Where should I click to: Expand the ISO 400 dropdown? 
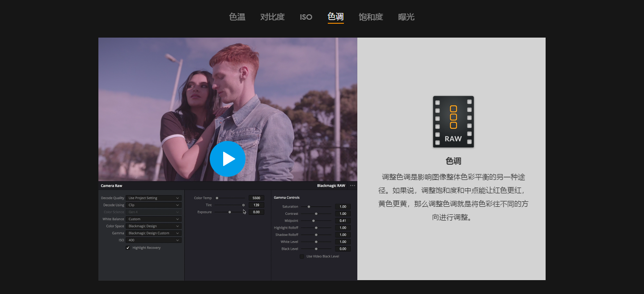[x=153, y=240]
